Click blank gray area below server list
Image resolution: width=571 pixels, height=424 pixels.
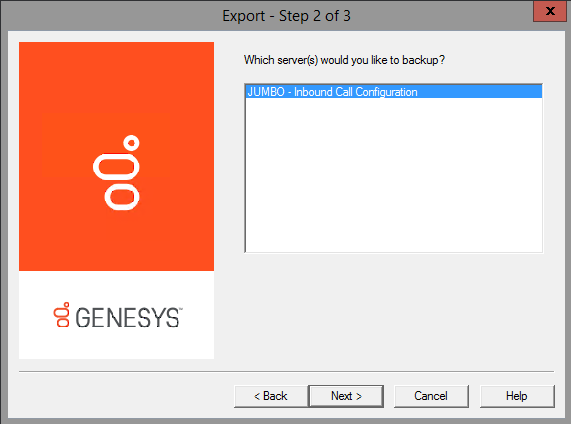pyautogui.click(x=394, y=310)
